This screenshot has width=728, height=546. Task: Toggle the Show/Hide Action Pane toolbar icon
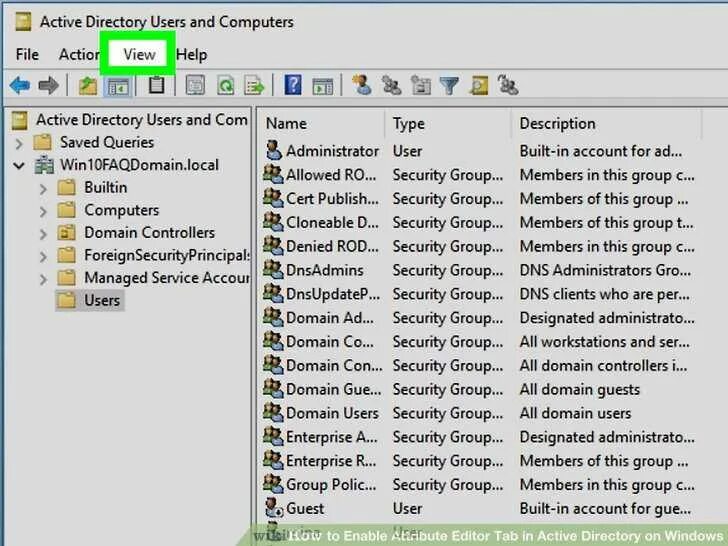(x=323, y=86)
